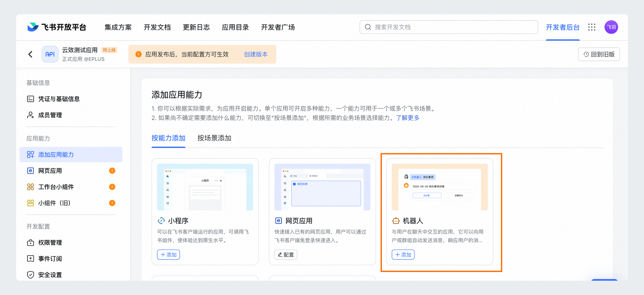The image size is (644, 295).
Task: Click the orange alert badge on 网页应用
Action: (112, 171)
